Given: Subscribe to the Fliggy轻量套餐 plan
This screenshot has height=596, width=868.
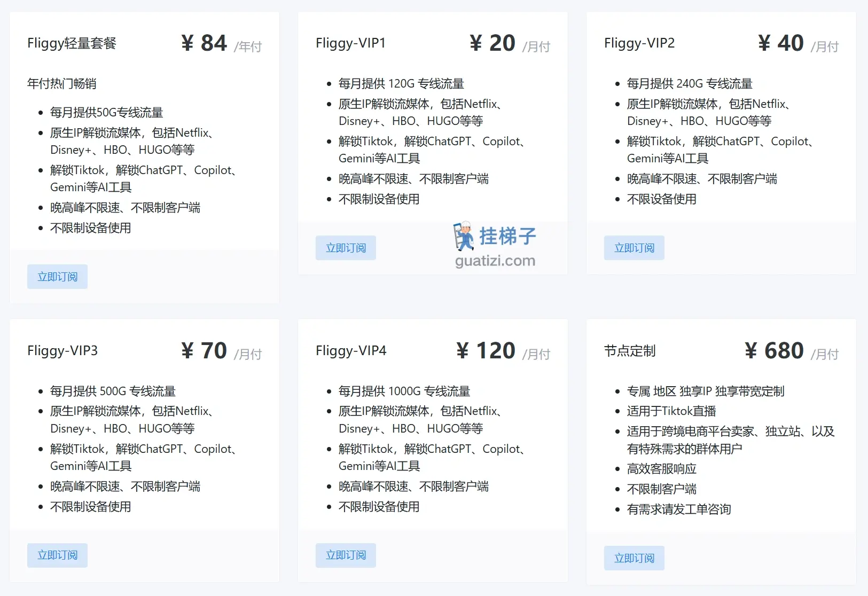Looking at the screenshot, I should [57, 277].
